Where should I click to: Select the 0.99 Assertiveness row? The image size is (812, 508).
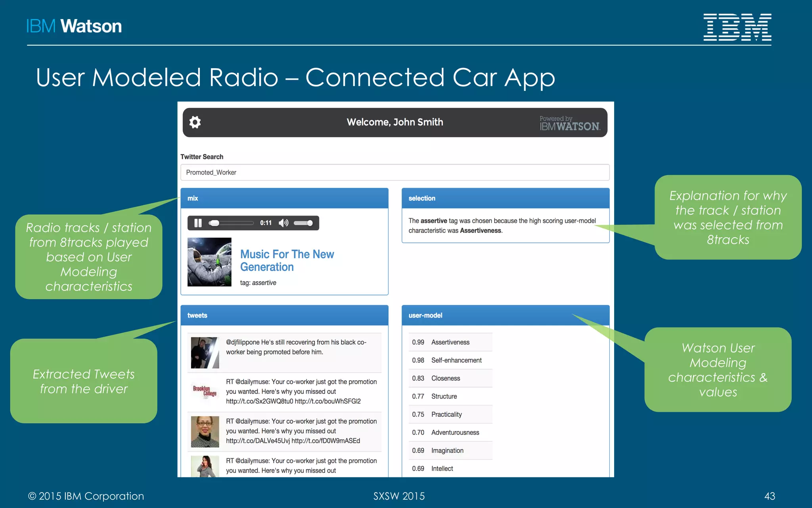point(450,342)
